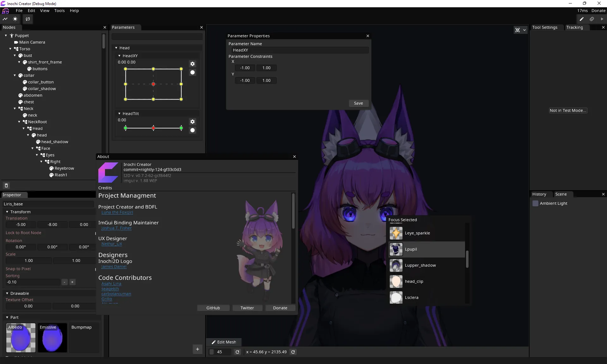
Task: Open Luna the Foxgirl credit link
Action: point(117,212)
